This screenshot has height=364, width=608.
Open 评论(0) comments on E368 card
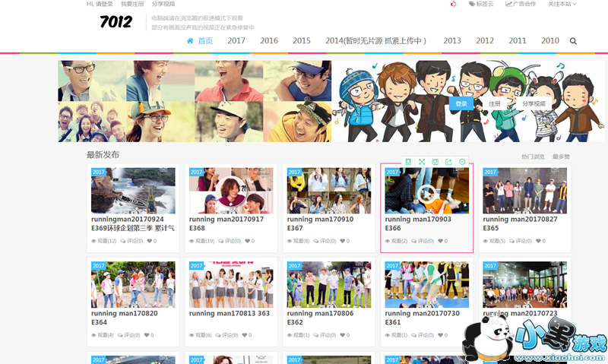230,241
